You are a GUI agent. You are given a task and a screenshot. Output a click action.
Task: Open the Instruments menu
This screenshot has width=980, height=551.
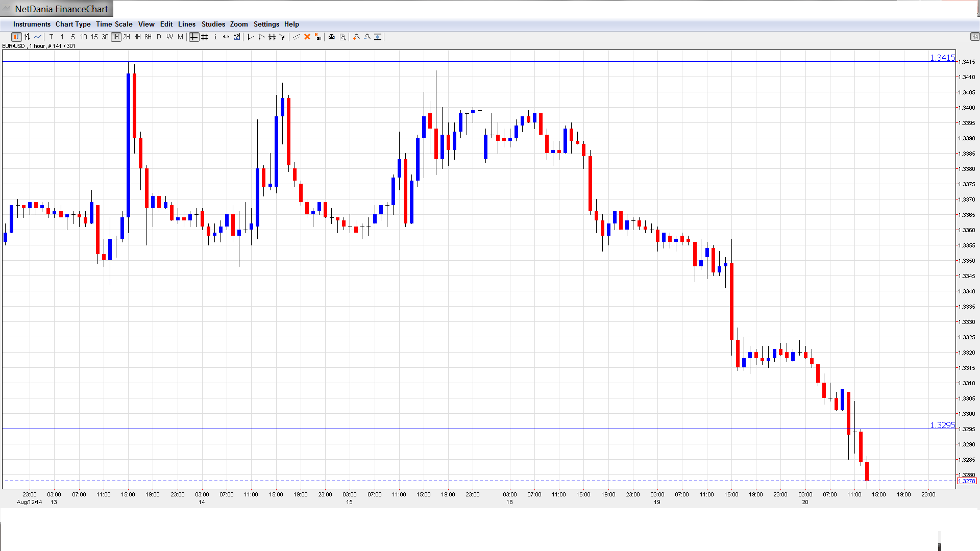pyautogui.click(x=32, y=24)
